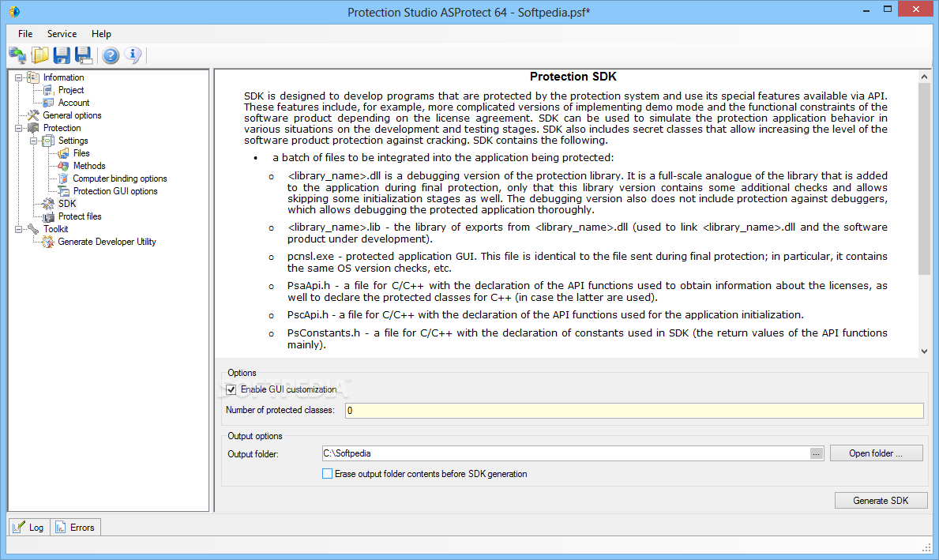
Task: Click the Protection GUI options icon
Action: coord(63,191)
